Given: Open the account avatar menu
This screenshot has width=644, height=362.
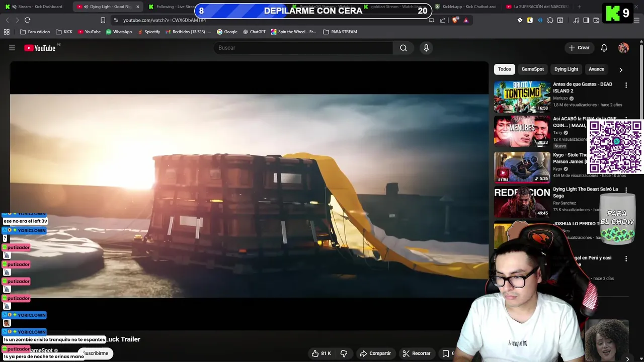Looking at the screenshot, I should [623, 48].
